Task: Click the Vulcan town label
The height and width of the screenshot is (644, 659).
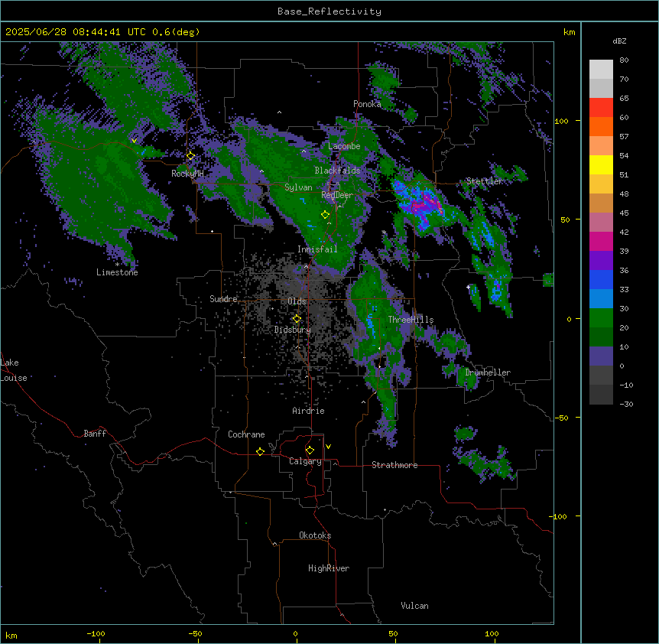Action: 415,606
